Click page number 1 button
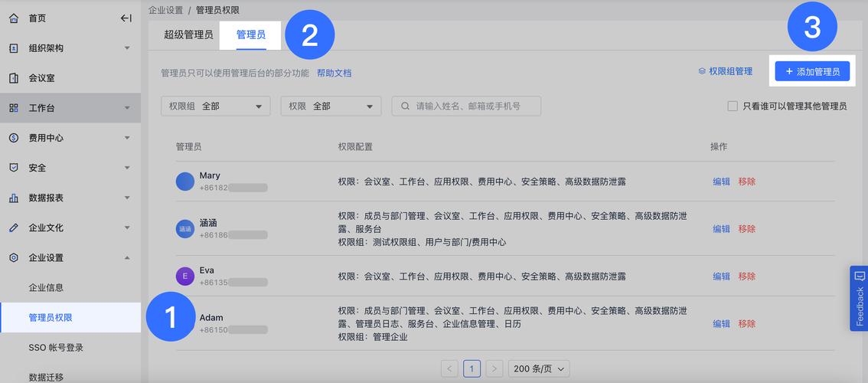This screenshot has width=868, height=383. click(x=472, y=368)
